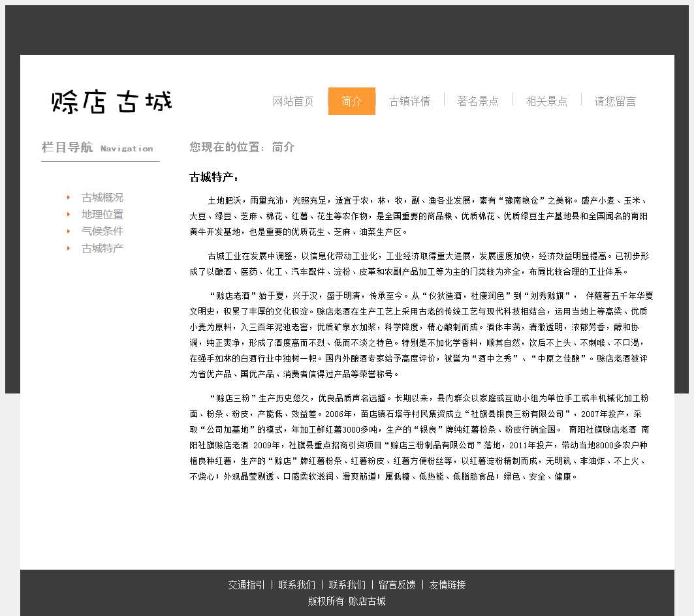Click the arrow icon next to 古城特产
This screenshot has width=694, height=616.
[x=69, y=248]
